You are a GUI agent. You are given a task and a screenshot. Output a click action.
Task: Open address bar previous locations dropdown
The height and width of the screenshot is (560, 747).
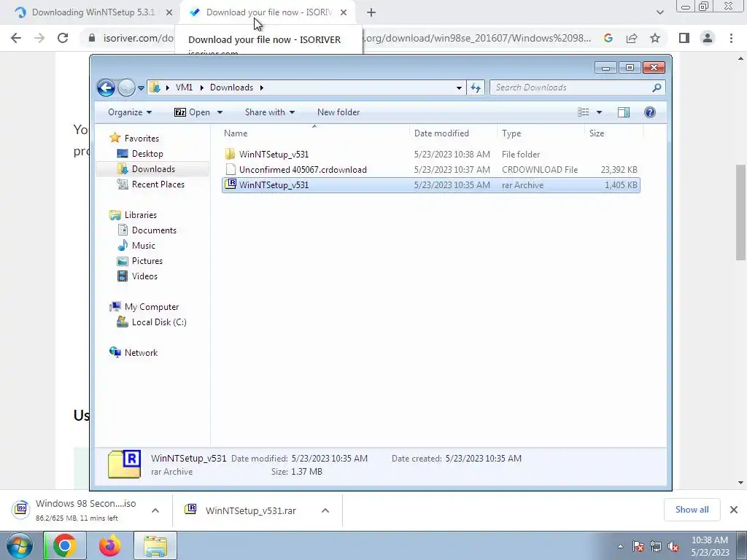click(459, 87)
